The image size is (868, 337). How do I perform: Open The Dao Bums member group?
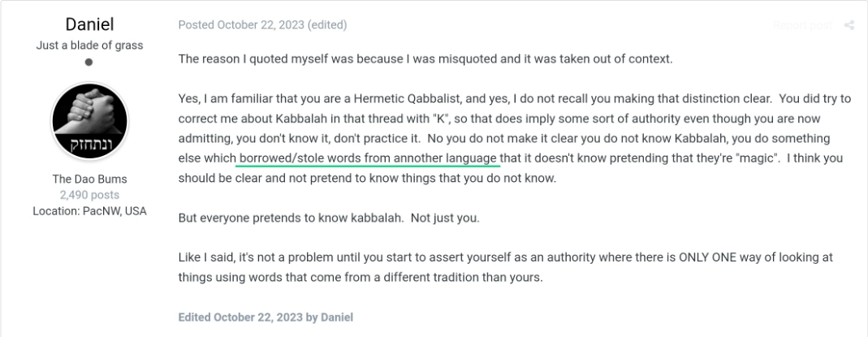[89, 179]
